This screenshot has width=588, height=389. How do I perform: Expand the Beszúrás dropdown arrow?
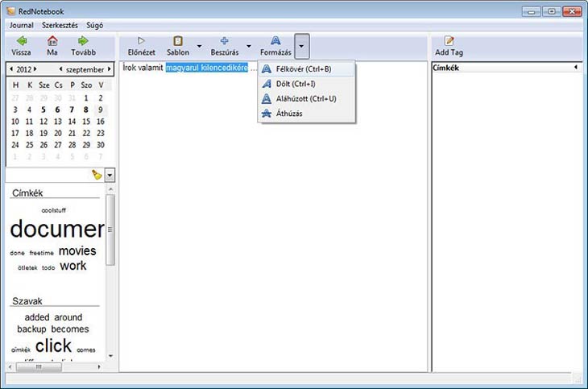tap(248, 47)
